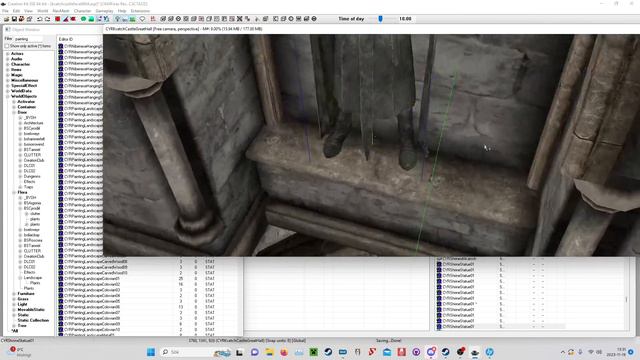Open the Edit menu
The width and height of the screenshot is (640, 360).
tap(16, 11)
